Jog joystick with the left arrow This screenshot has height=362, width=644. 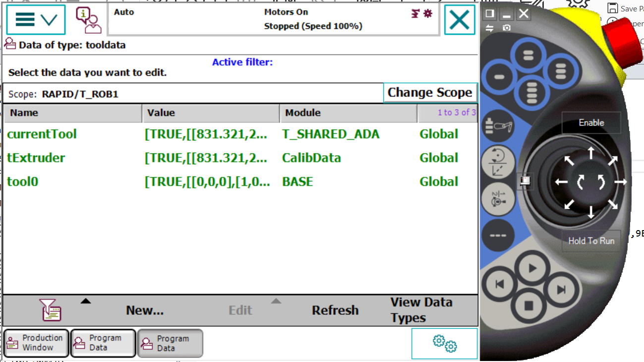click(561, 182)
